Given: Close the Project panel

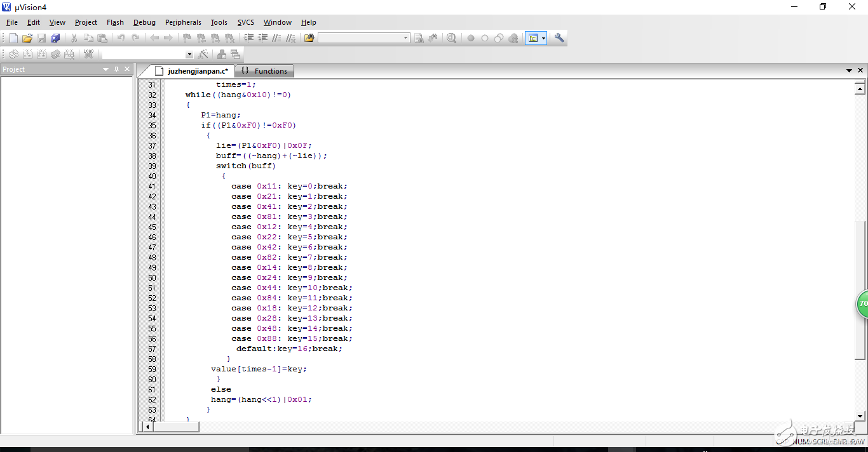Looking at the screenshot, I should coord(127,69).
